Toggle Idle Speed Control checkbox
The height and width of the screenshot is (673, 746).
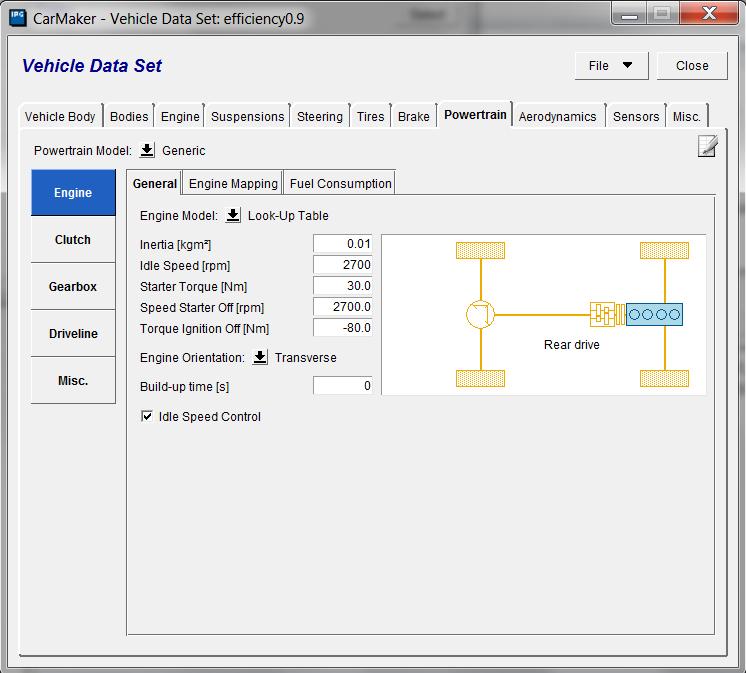pyautogui.click(x=147, y=417)
